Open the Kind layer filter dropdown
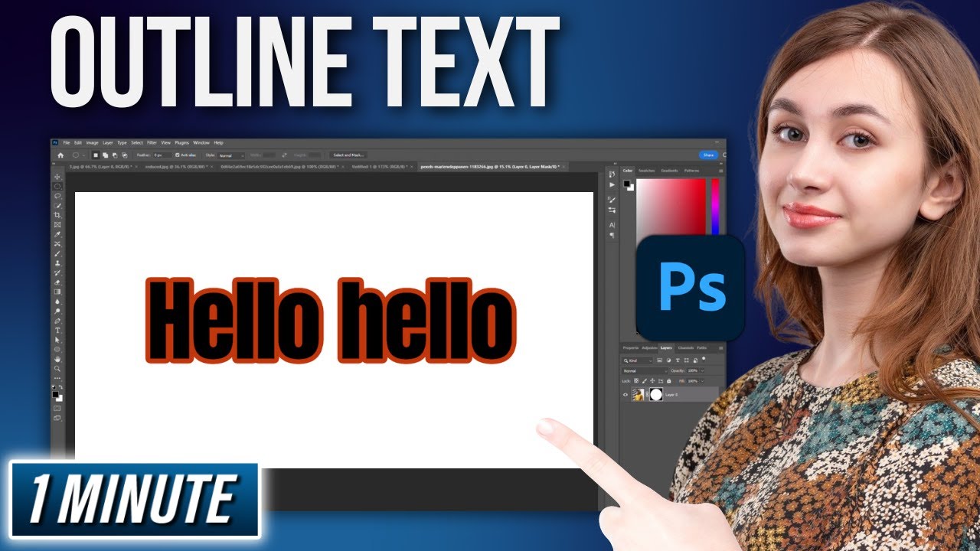980x551 pixels. click(x=637, y=360)
